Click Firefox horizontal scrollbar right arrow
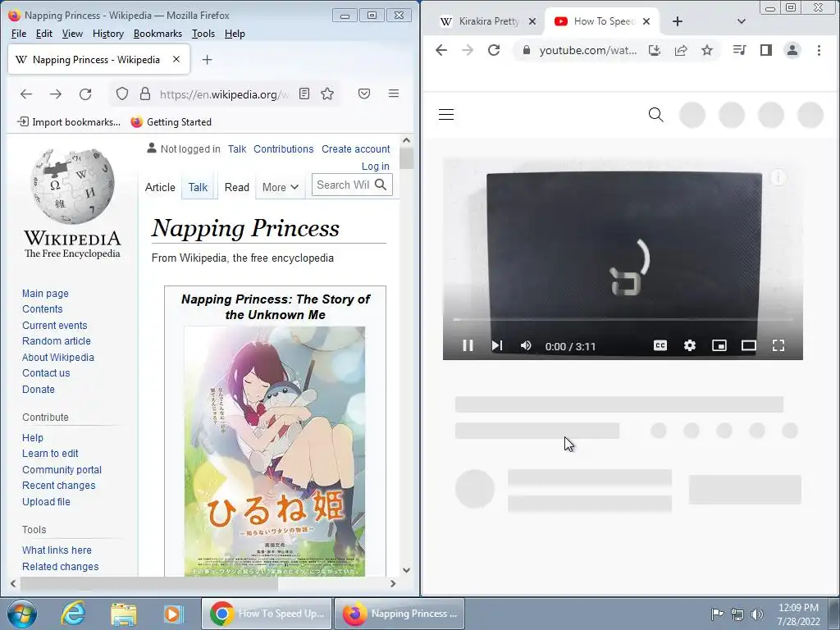 click(x=393, y=583)
